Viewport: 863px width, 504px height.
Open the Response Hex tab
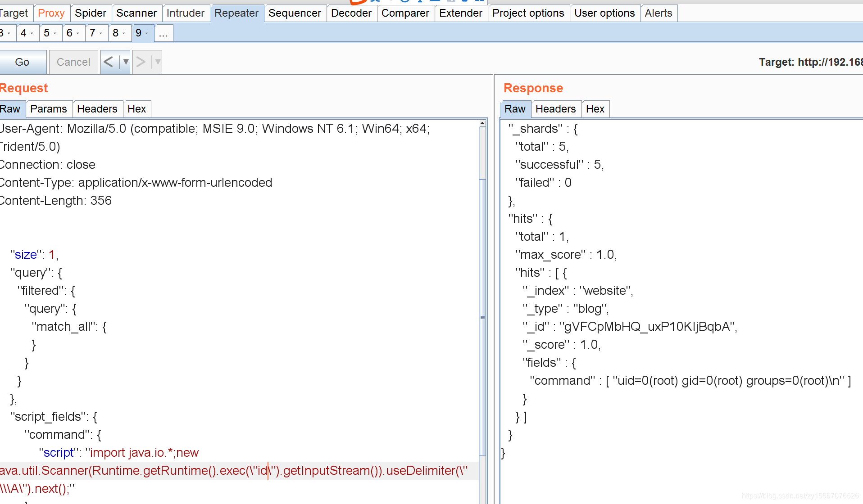pyautogui.click(x=595, y=109)
